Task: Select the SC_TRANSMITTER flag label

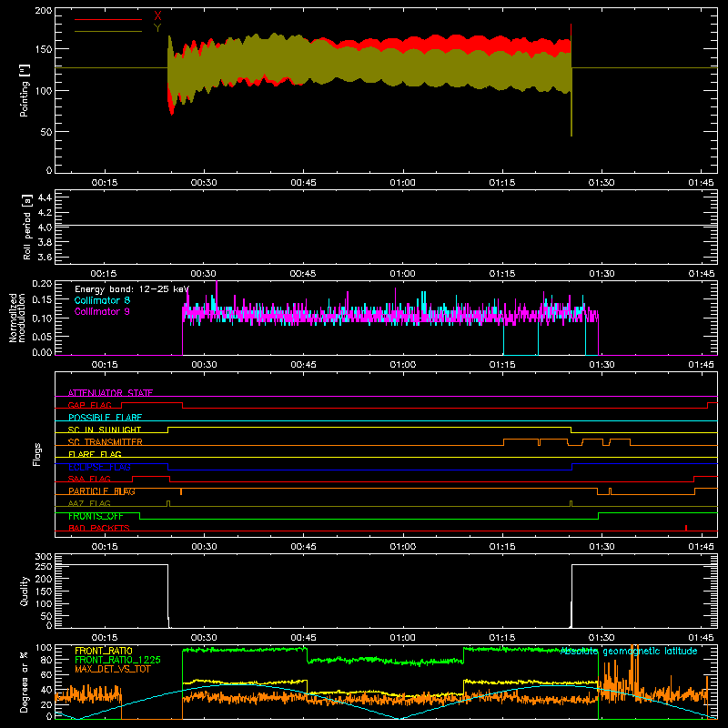Action: pos(105,442)
